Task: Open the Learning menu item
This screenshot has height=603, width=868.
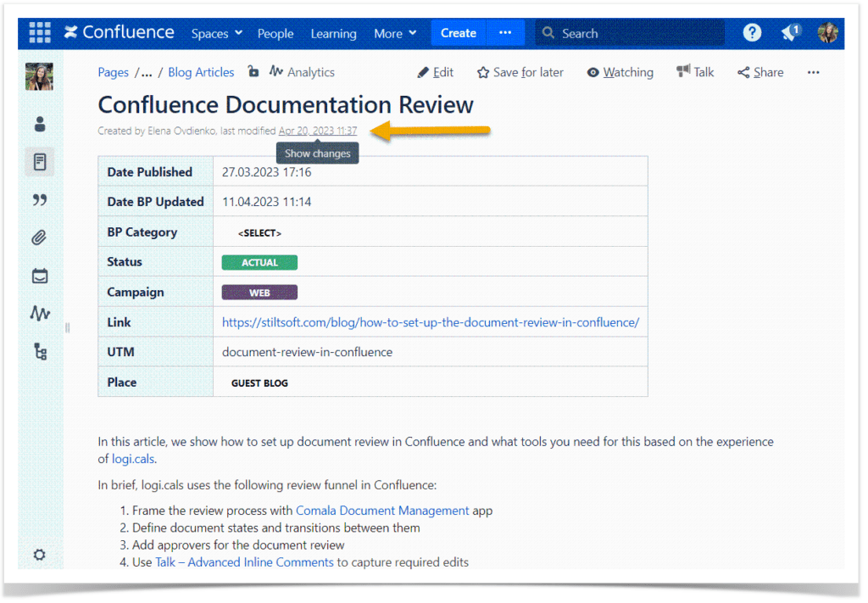Action: click(x=333, y=33)
